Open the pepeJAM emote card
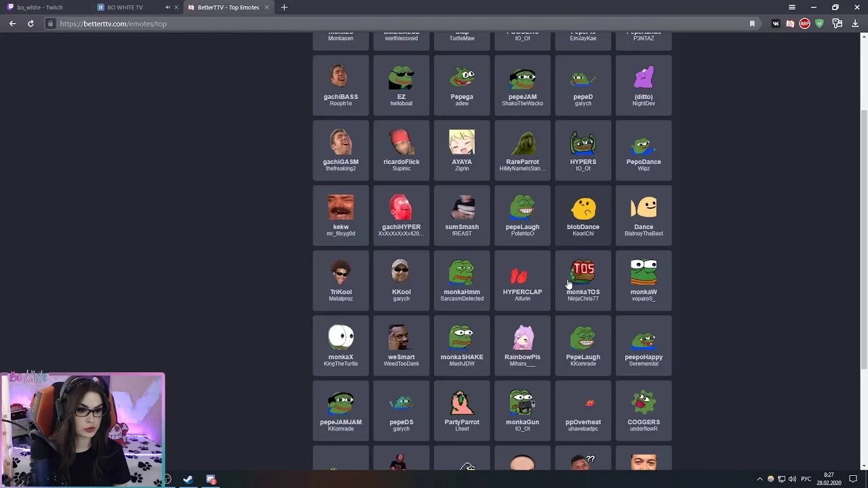Screen dimensions: 868x488 [522, 85]
